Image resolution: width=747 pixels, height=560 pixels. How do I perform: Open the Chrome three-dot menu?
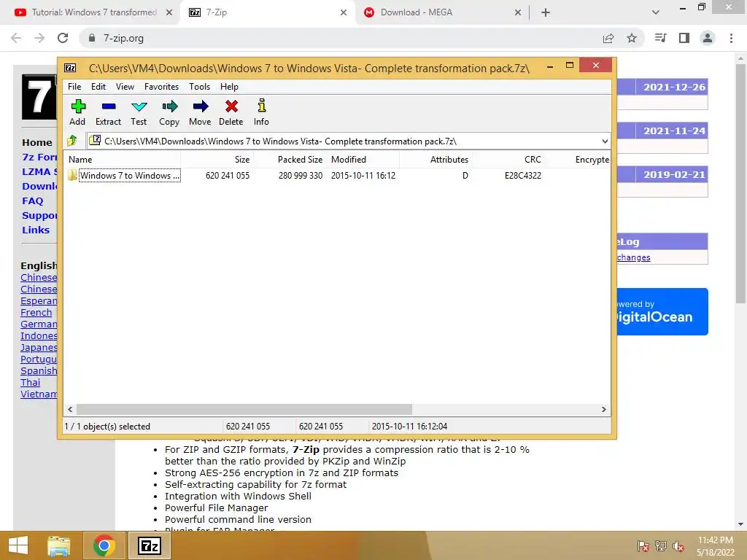click(x=731, y=38)
